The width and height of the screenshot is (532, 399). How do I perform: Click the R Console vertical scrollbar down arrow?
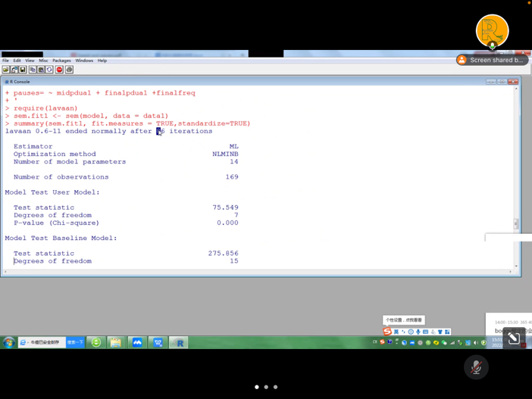click(516, 266)
